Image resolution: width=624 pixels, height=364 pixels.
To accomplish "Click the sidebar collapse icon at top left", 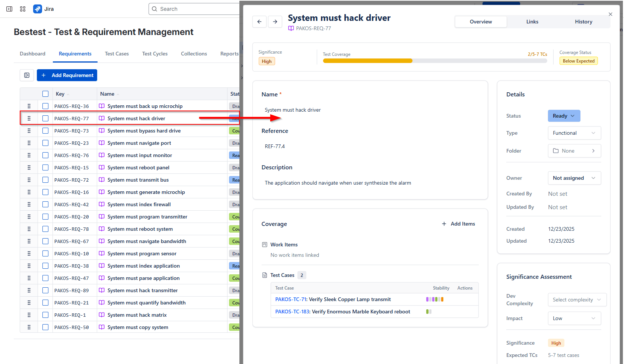I will [9, 9].
